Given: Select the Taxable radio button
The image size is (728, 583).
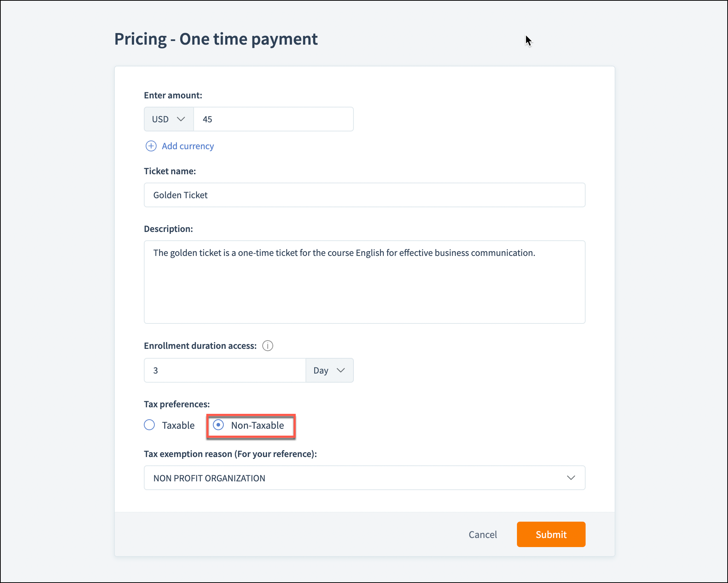Looking at the screenshot, I should click(149, 425).
